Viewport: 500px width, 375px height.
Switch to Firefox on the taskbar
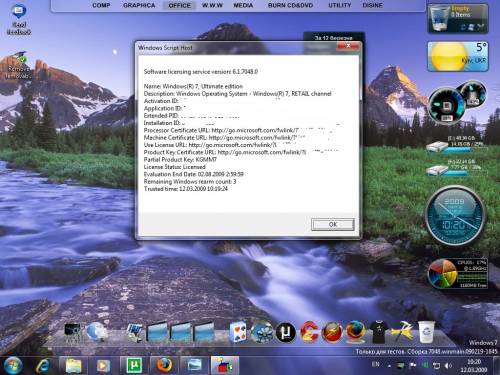(164, 365)
